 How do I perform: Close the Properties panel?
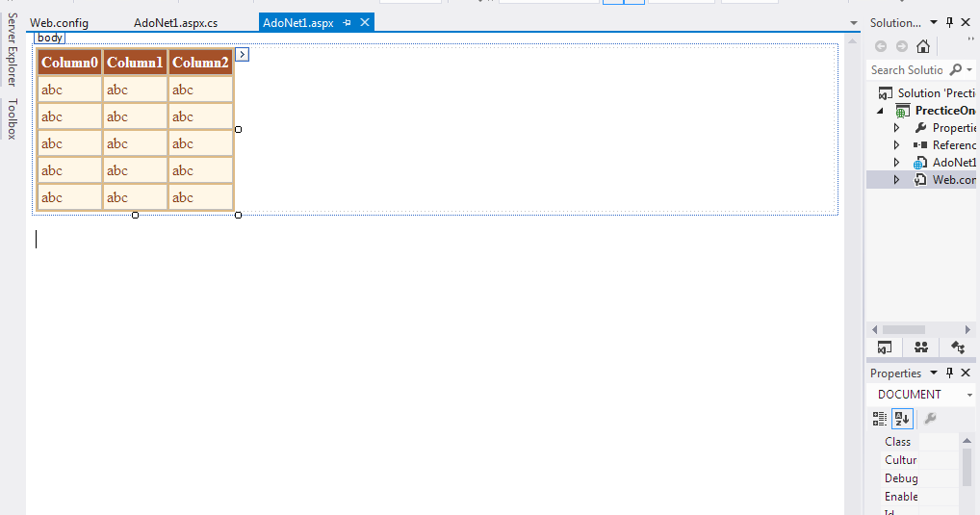(966, 373)
